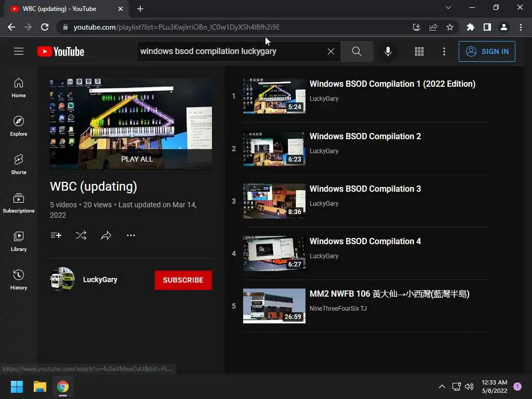The height and width of the screenshot is (399, 532).
Task: Open Chrome three-dot menu
Action: click(521, 27)
